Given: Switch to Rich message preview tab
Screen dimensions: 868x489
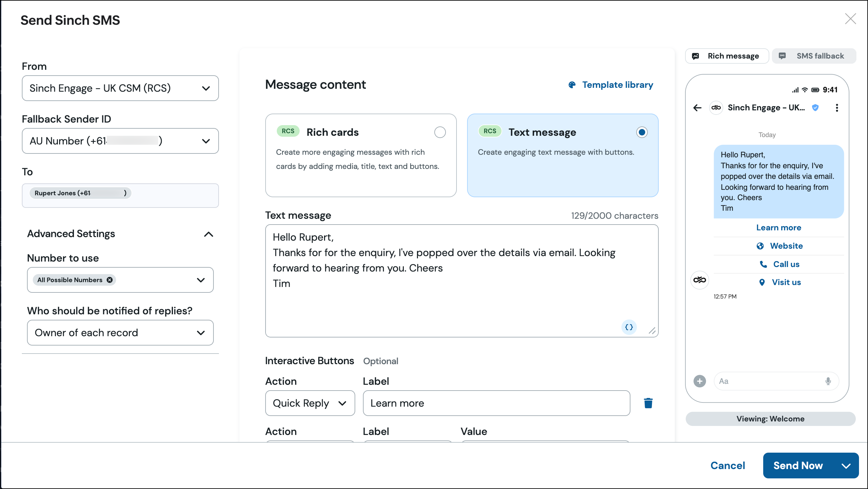Looking at the screenshot, I should (727, 56).
